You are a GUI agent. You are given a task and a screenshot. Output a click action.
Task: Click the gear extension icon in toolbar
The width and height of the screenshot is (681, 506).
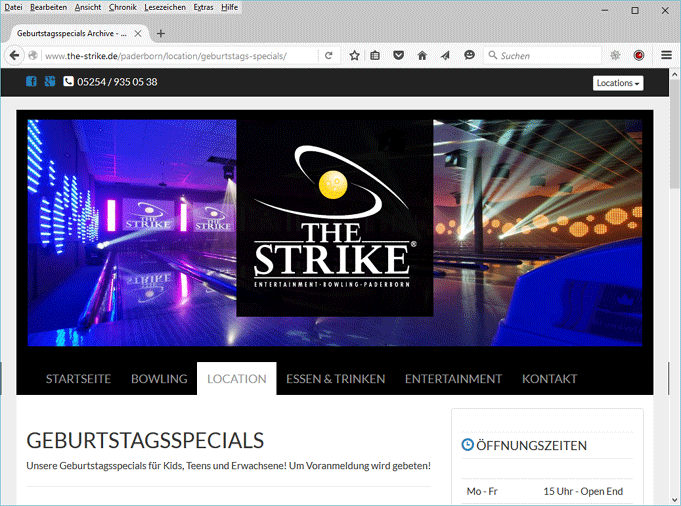pos(615,55)
